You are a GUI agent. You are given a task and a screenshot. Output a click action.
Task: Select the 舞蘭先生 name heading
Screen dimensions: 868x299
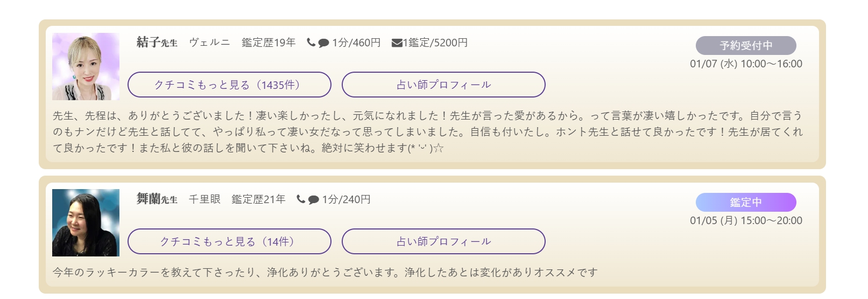tap(157, 199)
